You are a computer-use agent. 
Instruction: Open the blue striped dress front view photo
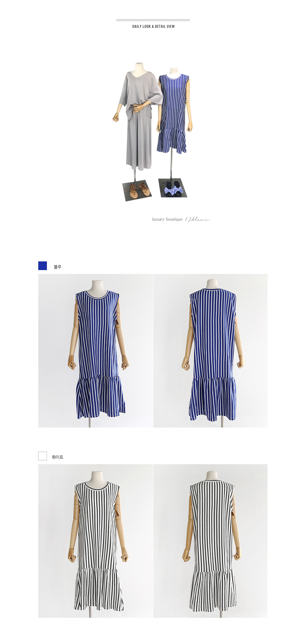point(96,351)
